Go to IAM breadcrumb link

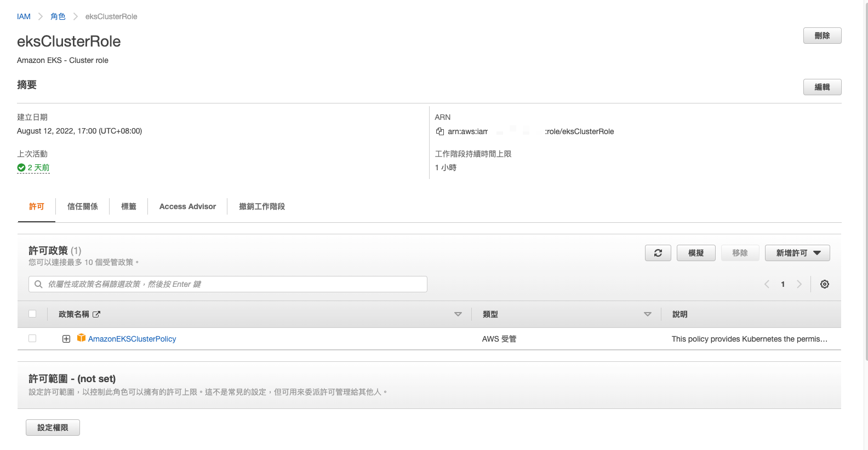(24, 16)
